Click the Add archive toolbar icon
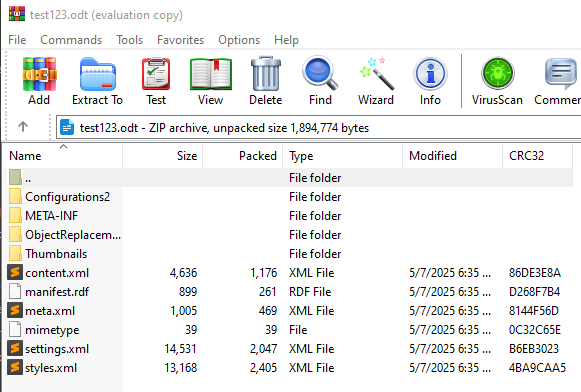Image resolution: width=581 pixels, height=392 pixels. (39, 74)
